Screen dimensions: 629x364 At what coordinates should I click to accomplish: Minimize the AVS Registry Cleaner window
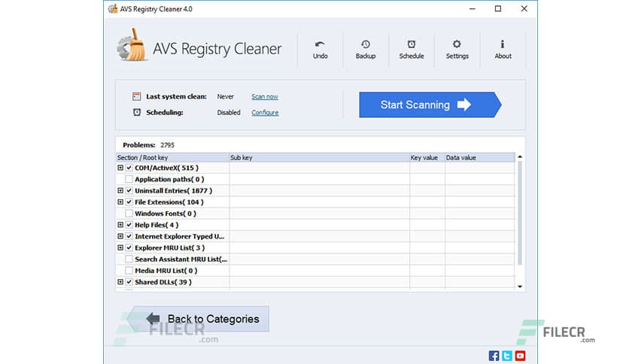(x=473, y=9)
